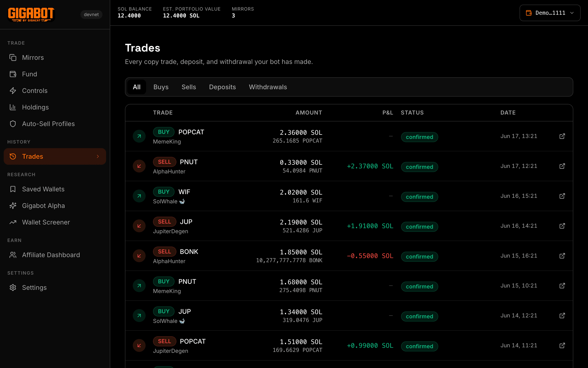This screenshot has height=368, width=588.
Task: Click the Saved Wallets bookmark icon
Action: point(13,189)
